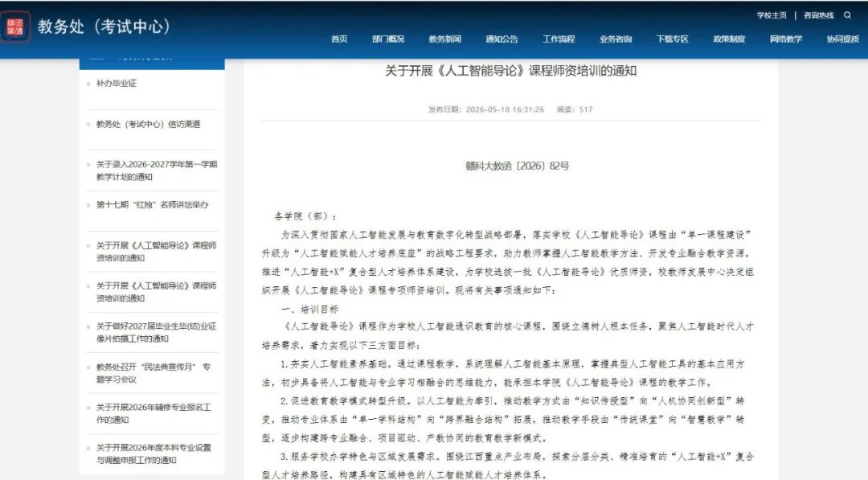Click paragraph starting 3.服务学校办学特色与区域发展需求
The width and height of the screenshot is (868, 480).
[x=508, y=466]
